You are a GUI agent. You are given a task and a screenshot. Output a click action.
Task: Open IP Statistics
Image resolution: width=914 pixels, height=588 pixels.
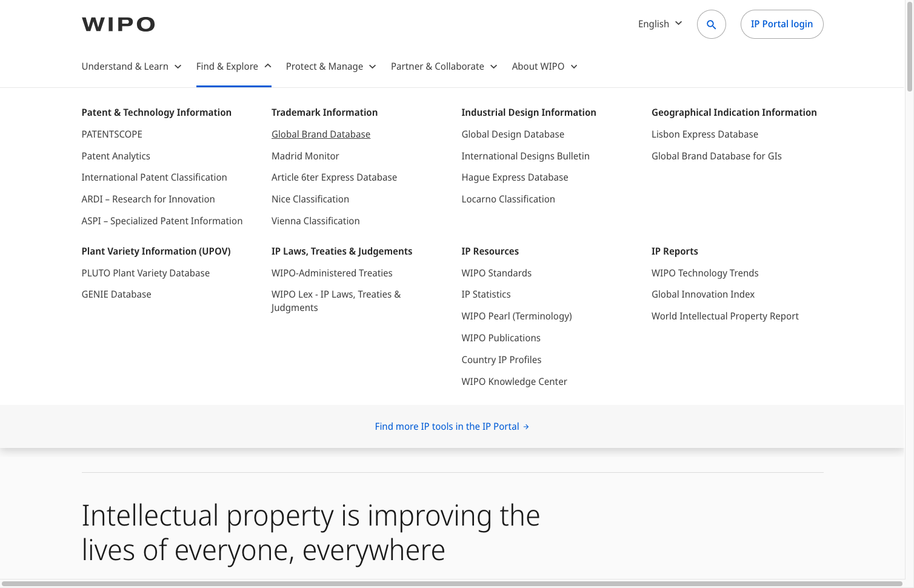point(486,294)
